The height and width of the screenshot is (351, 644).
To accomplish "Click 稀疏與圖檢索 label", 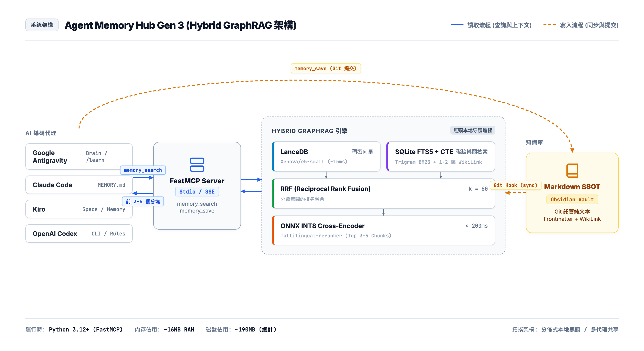I will pyautogui.click(x=472, y=152).
